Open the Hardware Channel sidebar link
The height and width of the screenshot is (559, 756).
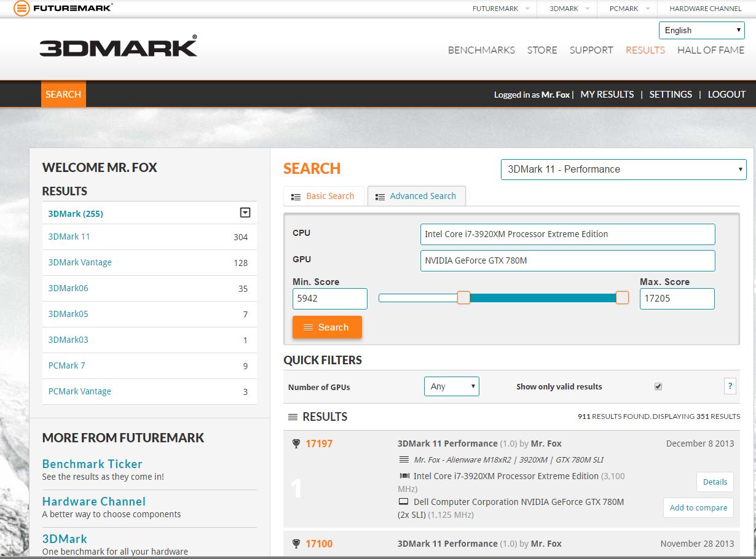pyautogui.click(x=94, y=501)
